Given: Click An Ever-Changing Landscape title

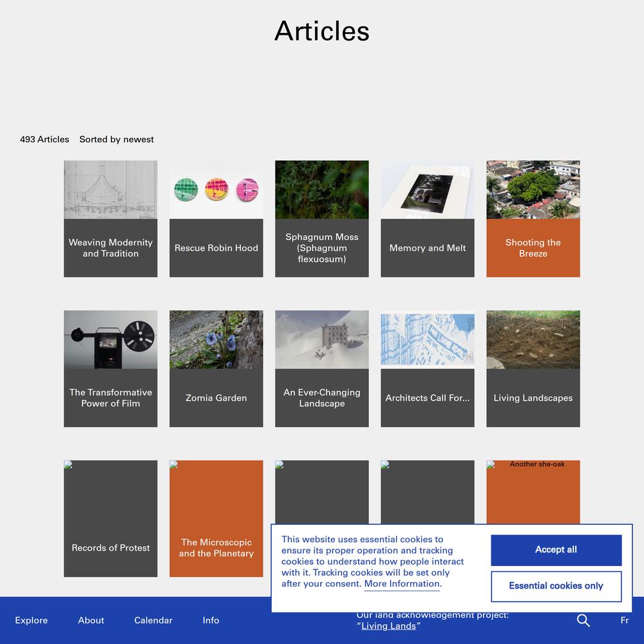Looking at the screenshot, I should point(321,398).
